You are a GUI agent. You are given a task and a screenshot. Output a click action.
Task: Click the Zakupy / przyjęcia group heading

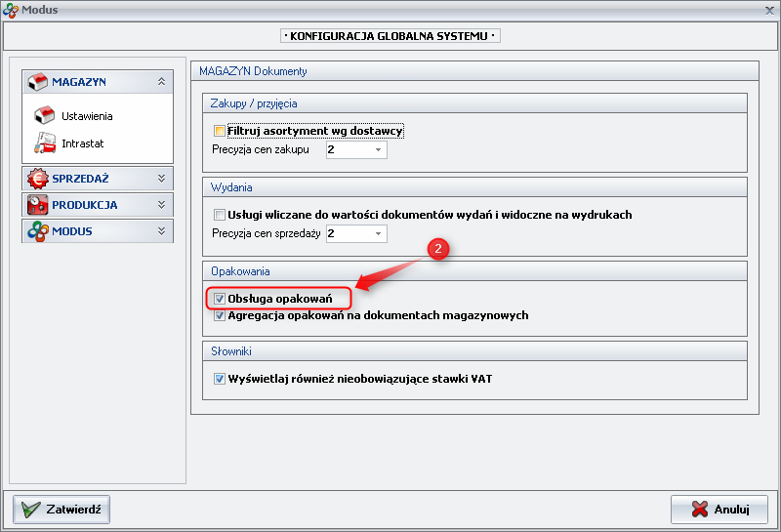tap(254, 103)
